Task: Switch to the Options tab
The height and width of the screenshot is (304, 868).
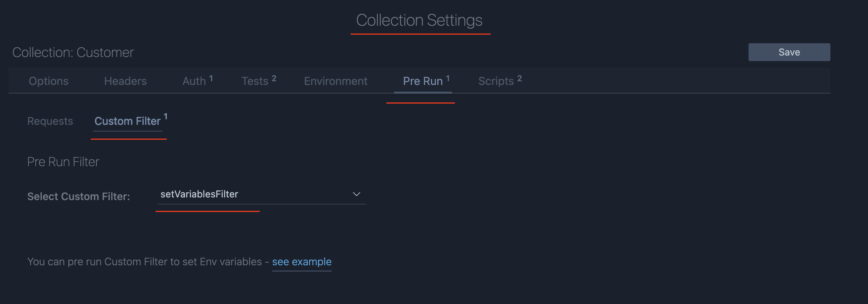Action: pos(48,80)
